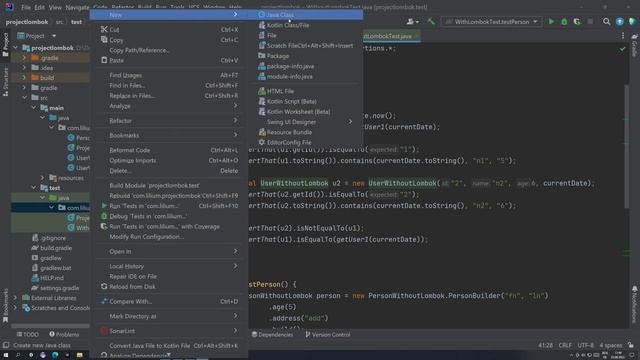Expand Mark Directory as submenu
This screenshot has width=640, height=360.
(169, 316)
